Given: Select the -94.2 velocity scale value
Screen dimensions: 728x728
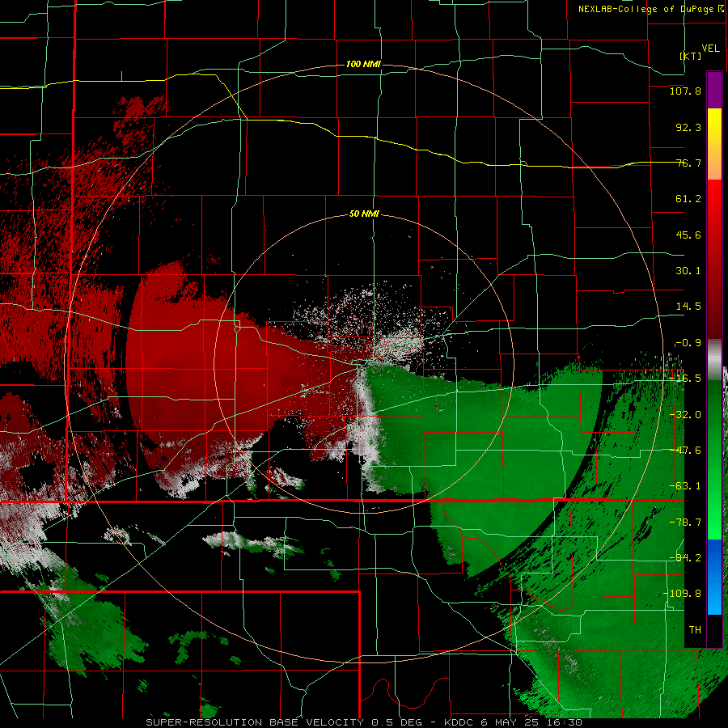Looking at the screenshot, I should click(x=685, y=557).
